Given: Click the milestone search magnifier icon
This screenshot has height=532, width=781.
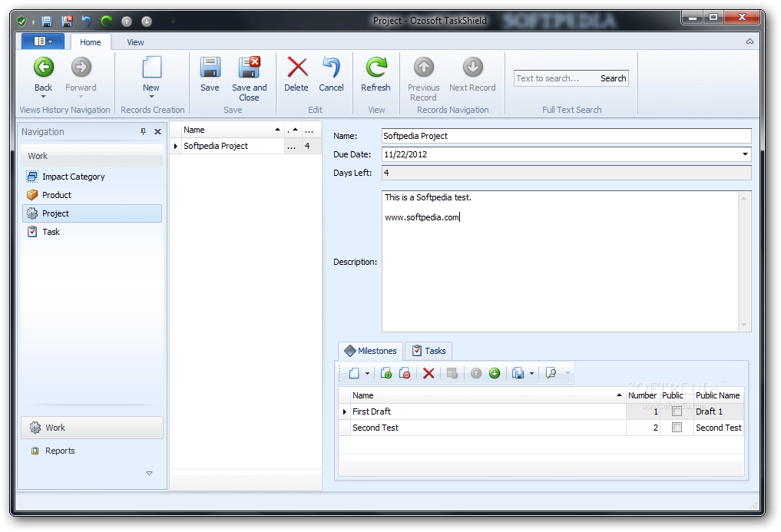Looking at the screenshot, I should click(x=551, y=373).
